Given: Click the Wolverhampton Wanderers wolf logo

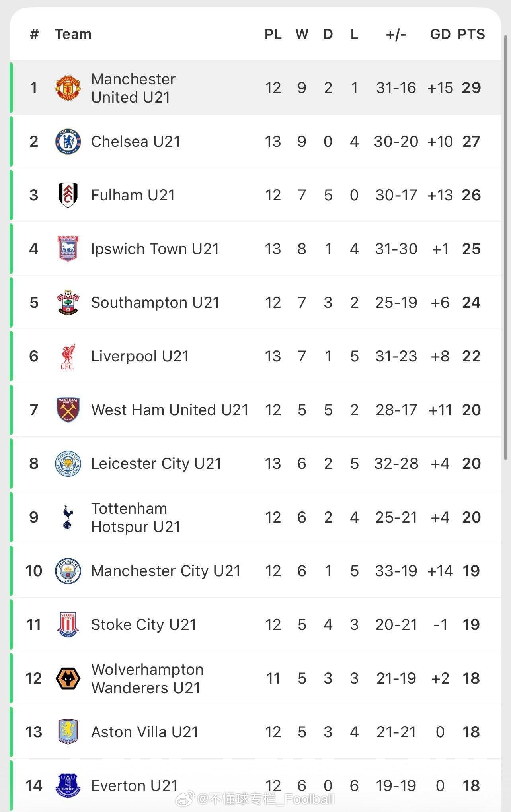Looking at the screenshot, I should coord(68,678).
